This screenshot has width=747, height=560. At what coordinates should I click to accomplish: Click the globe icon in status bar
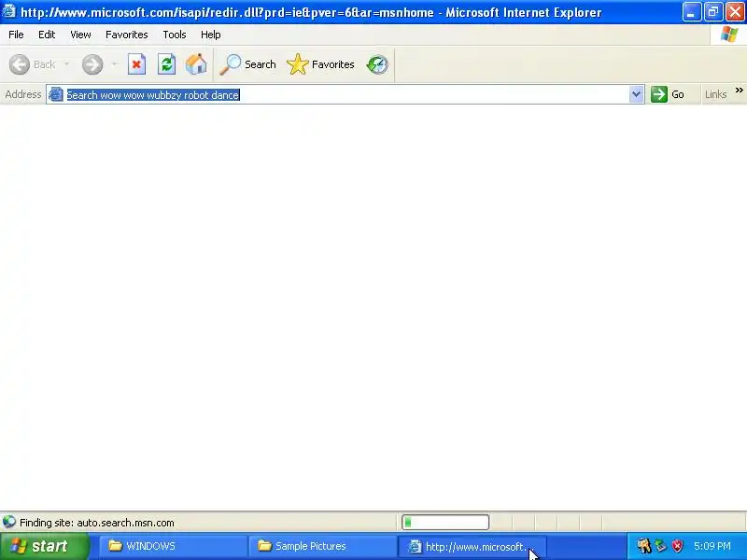tap(9, 523)
